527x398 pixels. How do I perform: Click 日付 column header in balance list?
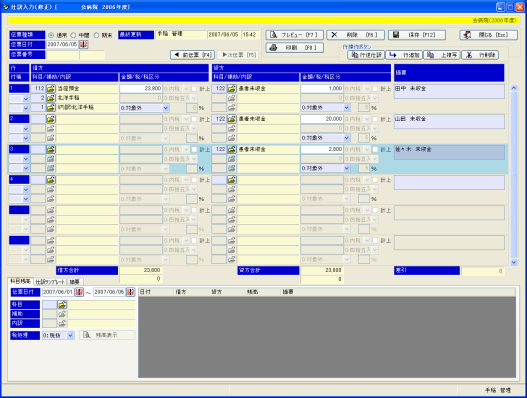point(156,292)
